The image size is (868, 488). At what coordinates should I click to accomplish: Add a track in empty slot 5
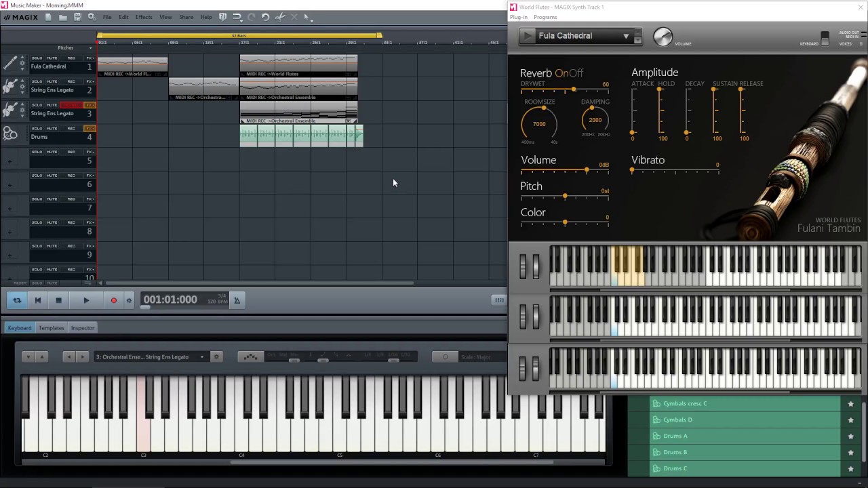[9, 161]
